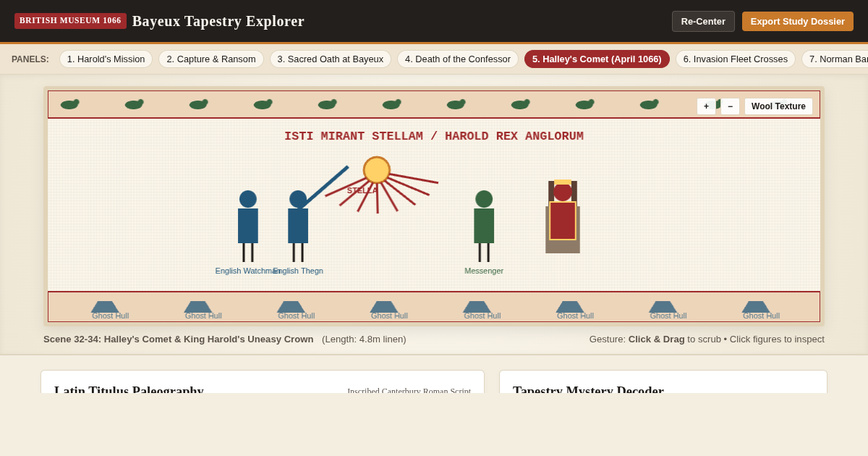This screenshot has width=868, height=456.
Task: Click the British Museum 1066 badge
Action: pos(70,21)
